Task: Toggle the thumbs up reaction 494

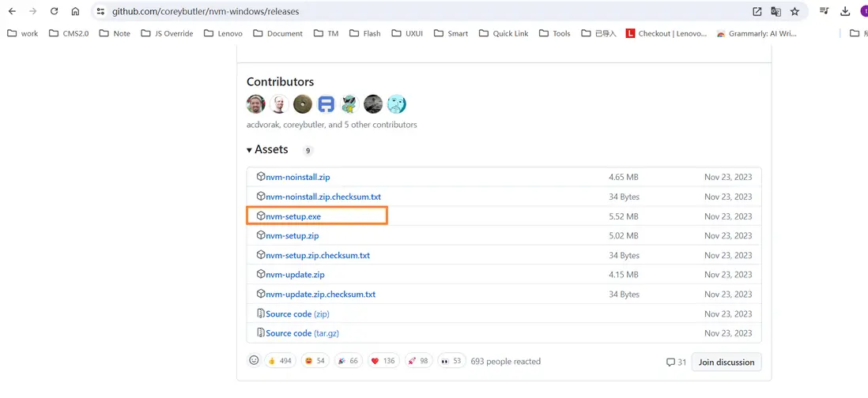Action: [x=280, y=361]
